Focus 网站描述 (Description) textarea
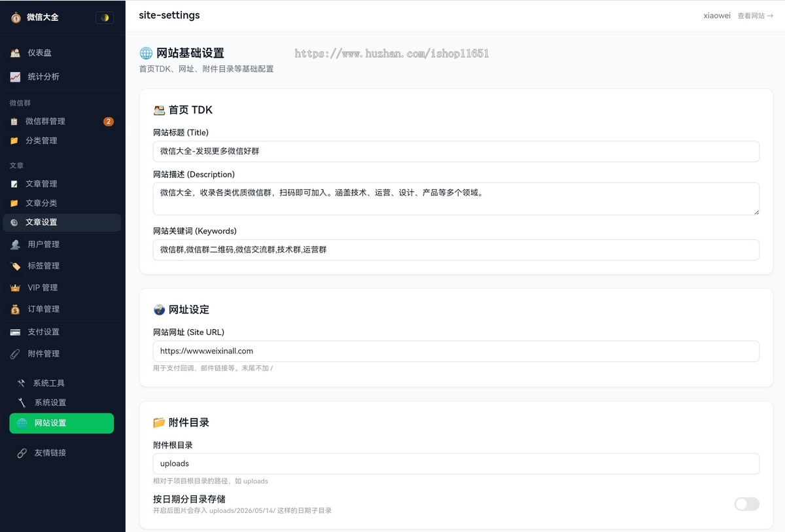785x532 pixels. tap(456, 199)
